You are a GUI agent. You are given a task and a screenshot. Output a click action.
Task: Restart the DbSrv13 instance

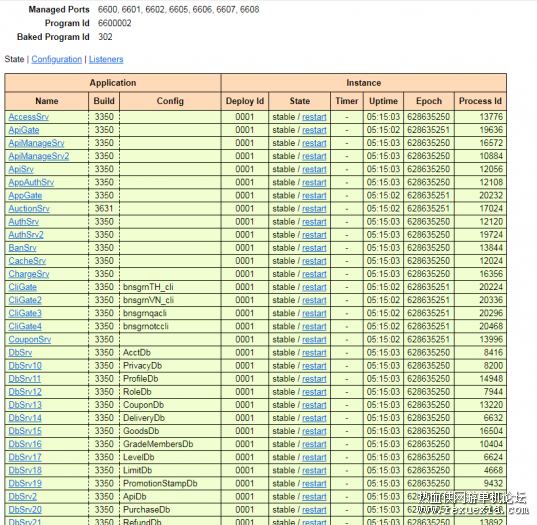pos(314,405)
